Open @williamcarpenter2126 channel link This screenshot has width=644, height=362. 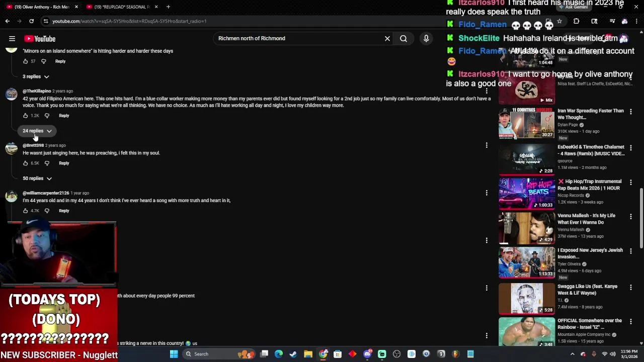pos(46,193)
